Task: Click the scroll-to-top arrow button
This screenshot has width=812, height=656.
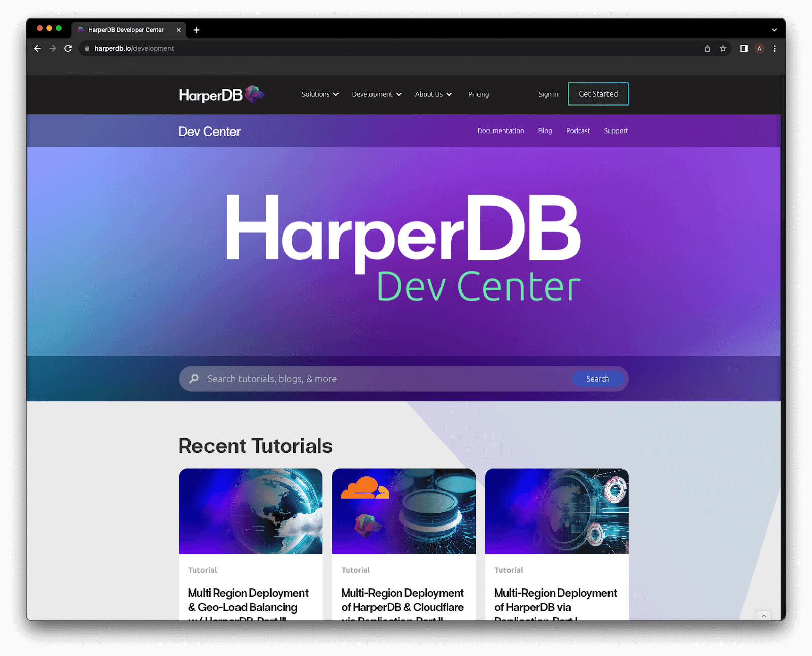Action: click(x=764, y=615)
